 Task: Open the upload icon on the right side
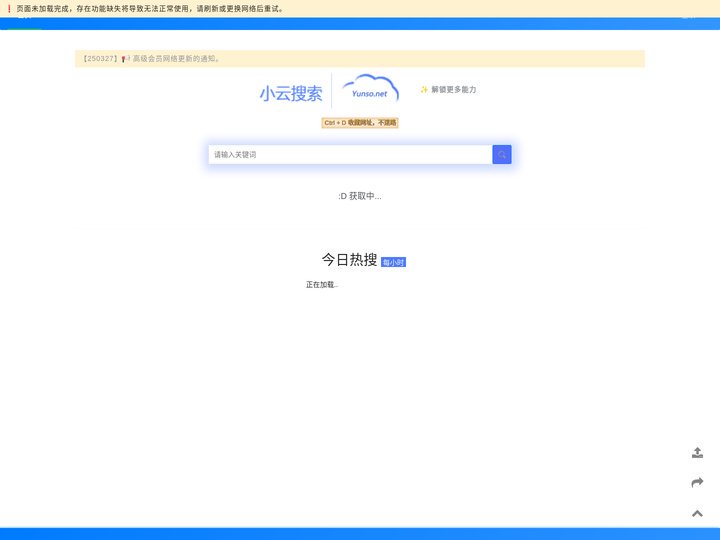click(x=697, y=453)
